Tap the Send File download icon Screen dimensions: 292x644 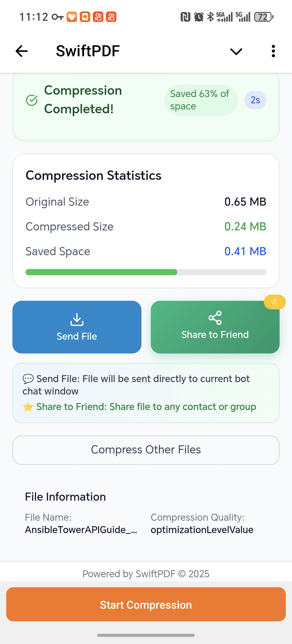pos(77,320)
